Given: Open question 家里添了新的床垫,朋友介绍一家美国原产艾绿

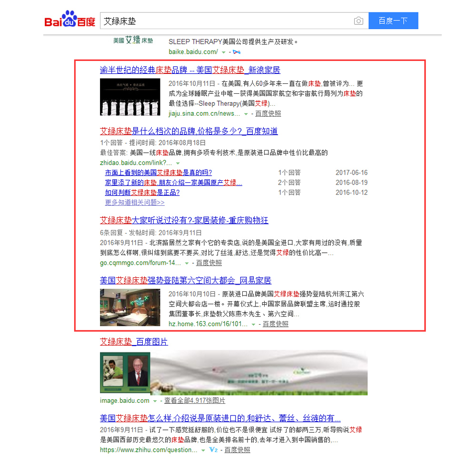Looking at the screenshot, I should (174, 183).
